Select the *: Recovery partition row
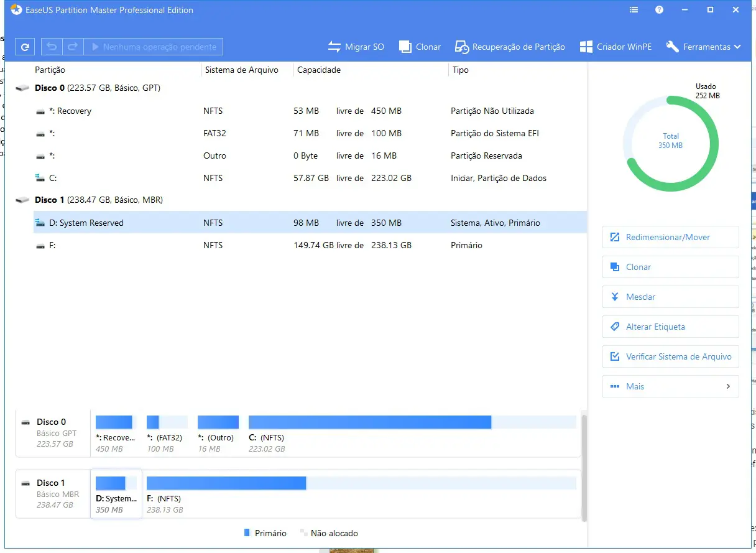The image size is (756, 553). coord(310,111)
